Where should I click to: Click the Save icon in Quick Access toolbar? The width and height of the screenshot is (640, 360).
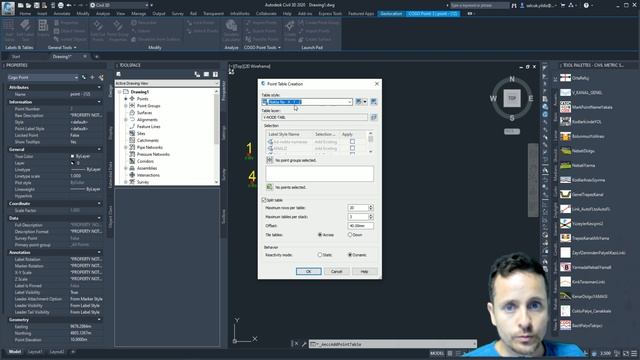36,5
